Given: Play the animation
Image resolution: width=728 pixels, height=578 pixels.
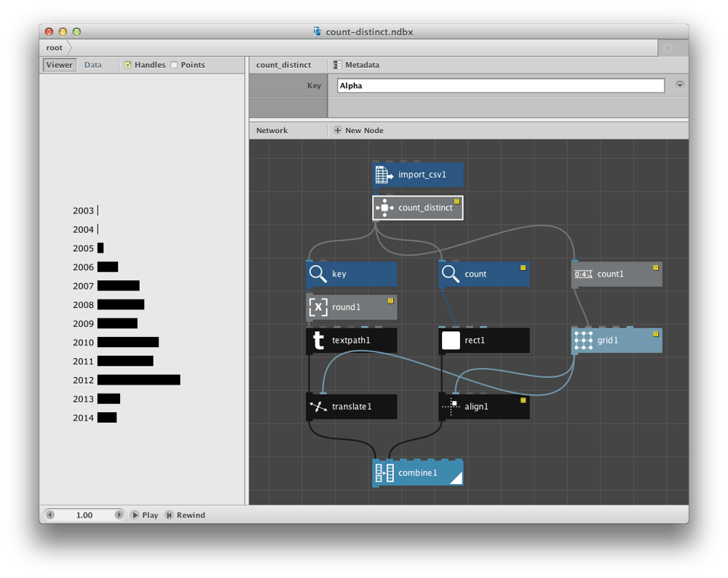Looking at the screenshot, I should tap(145, 515).
